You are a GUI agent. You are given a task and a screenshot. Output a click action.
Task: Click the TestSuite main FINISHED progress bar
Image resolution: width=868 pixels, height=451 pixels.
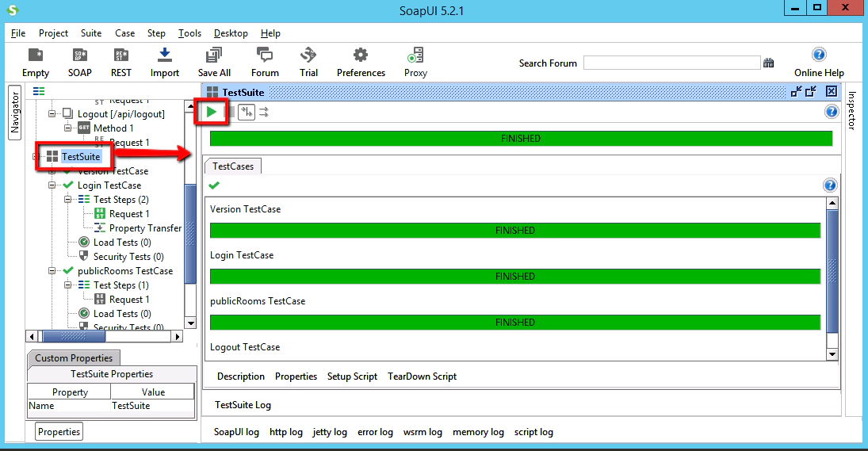(x=521, y=139)
